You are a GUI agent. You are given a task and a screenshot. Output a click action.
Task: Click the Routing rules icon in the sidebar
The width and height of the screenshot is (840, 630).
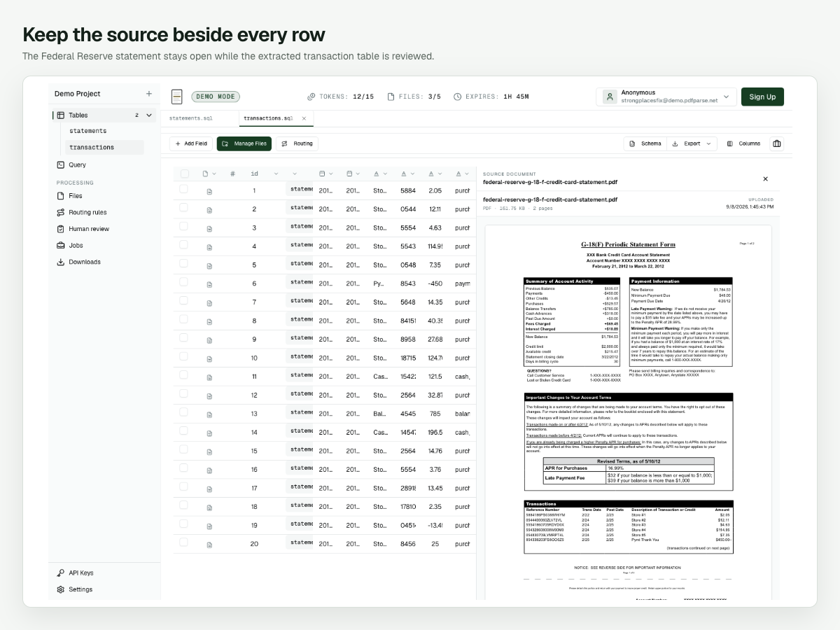[61, 212]
